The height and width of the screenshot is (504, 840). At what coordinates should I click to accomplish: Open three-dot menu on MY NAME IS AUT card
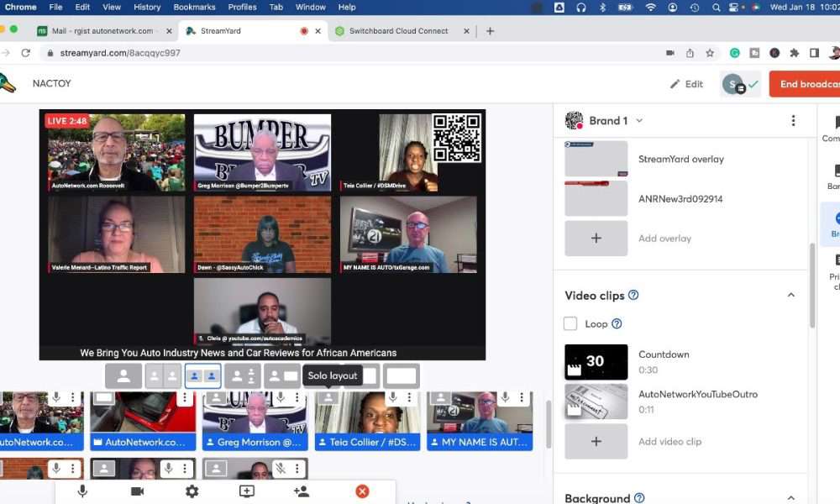(522, 396)
